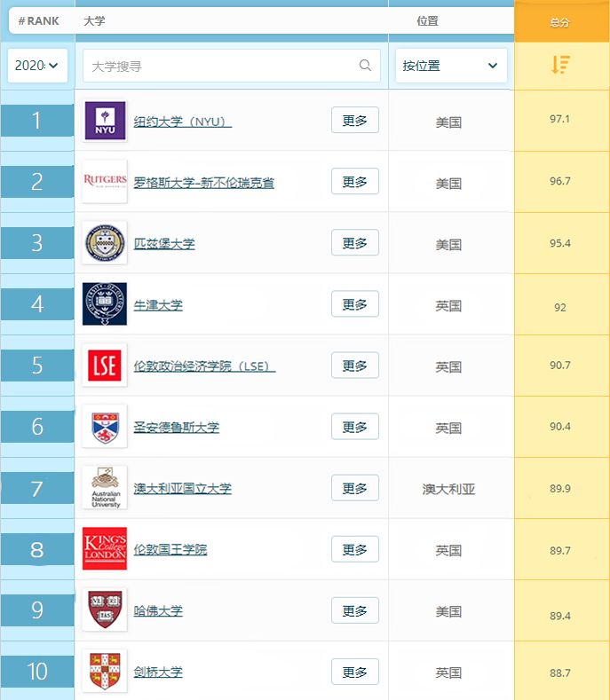The width and height of the screenshot is (610, 700).
Task: Click the NYU logo
Action: [x=105, y=121]
